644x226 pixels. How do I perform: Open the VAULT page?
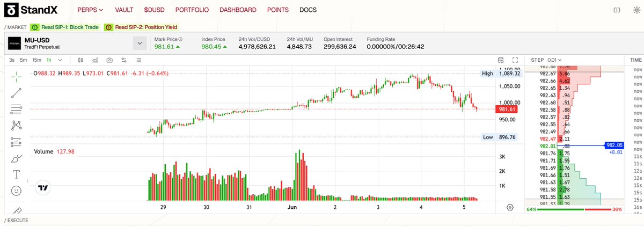point(124,10)
